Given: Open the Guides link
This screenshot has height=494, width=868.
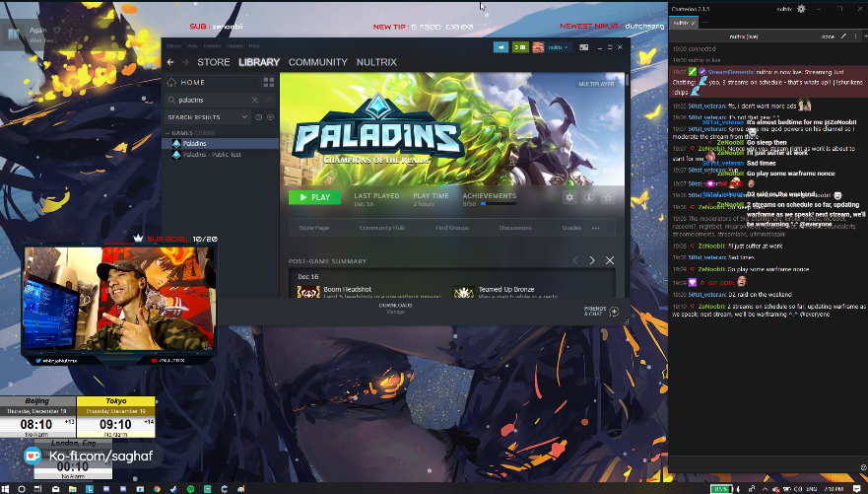Looking at the screenshot, I should pos(571,228).
